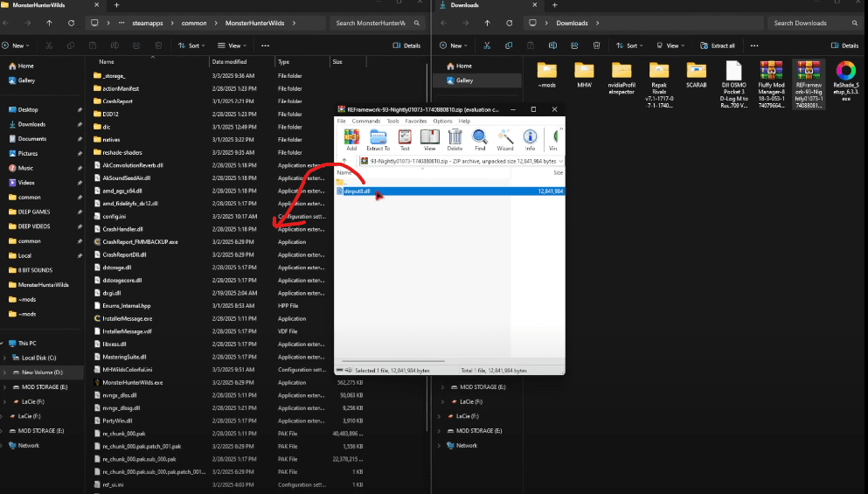Viewport: 868px width, 494px height.
Task: Click Share icon in Downloads window toolbar
Action: click(x=574, y=45)
